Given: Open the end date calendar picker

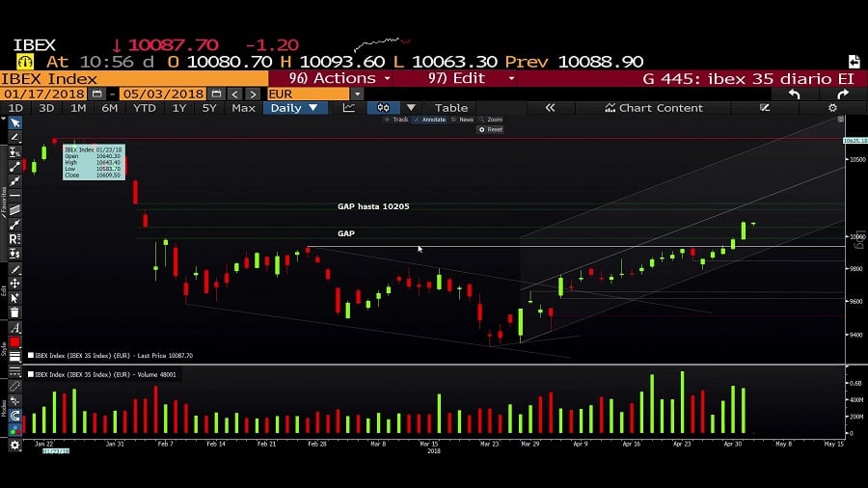Looking at the screenshot, I should click(216, 94).
